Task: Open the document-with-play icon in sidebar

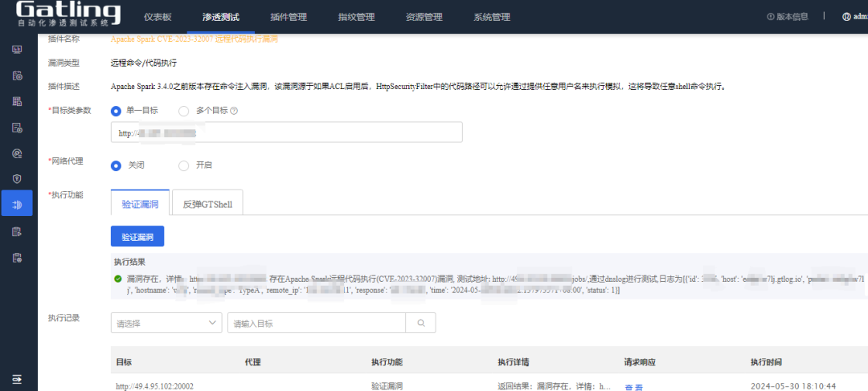Action: [x=17, y=231]
